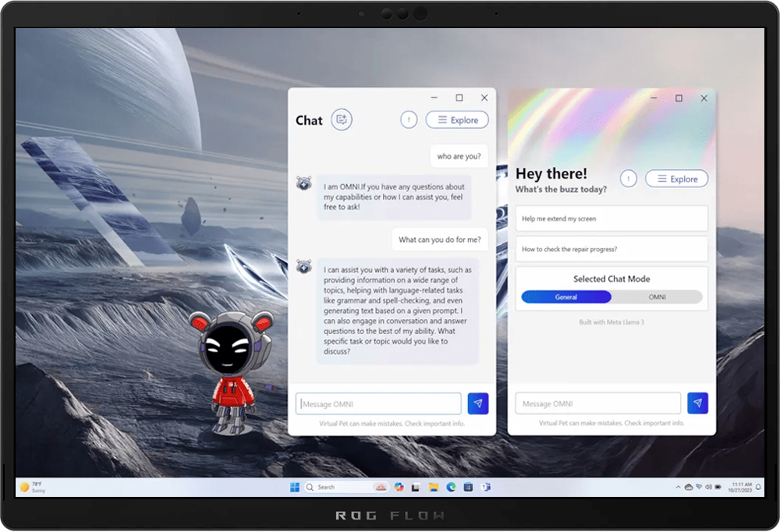780x532 pixels.
Task: Open the OneDrive tray icon
Action: pyautogui.click(x=689, y=488)
